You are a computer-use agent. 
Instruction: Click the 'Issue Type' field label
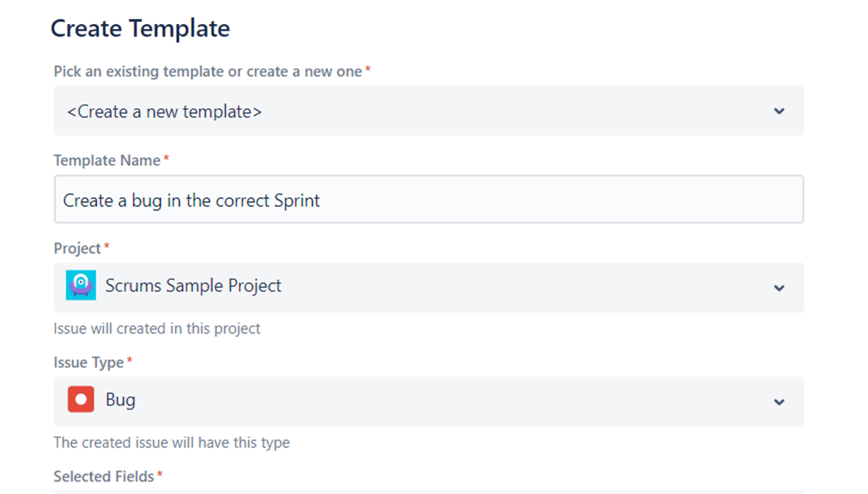[x=89, y=362]
